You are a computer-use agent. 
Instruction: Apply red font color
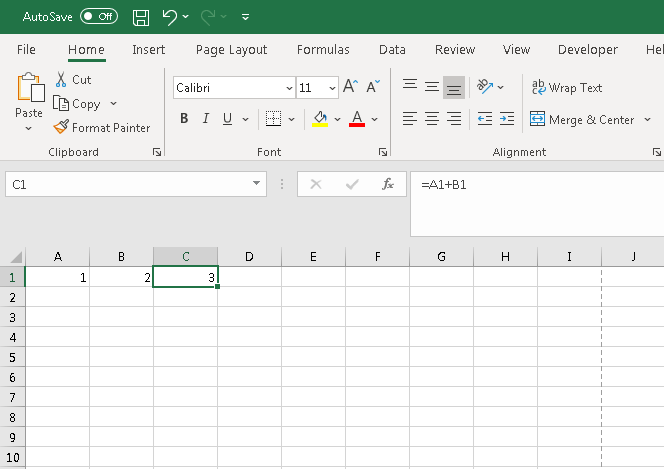click(x=357, y=119)
